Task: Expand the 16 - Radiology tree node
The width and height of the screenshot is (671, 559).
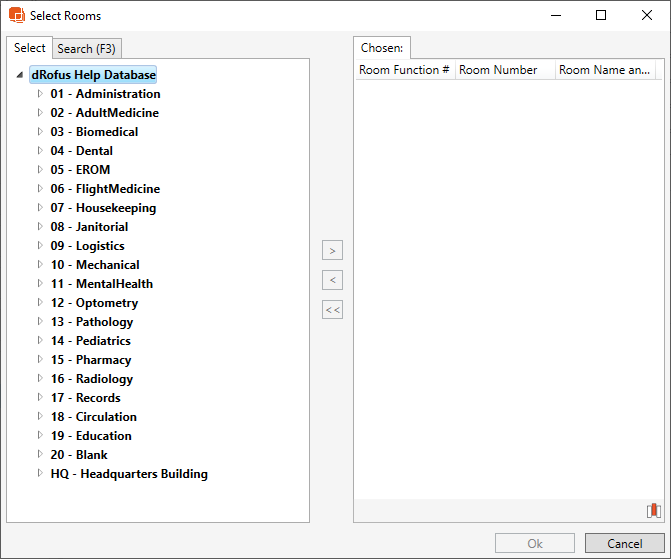Action: (40, 379)
